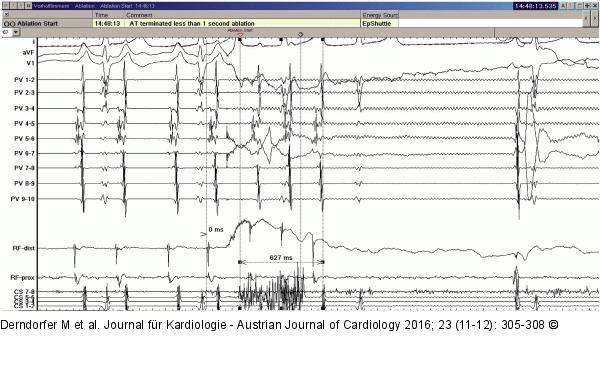Click the 14:48:13.535 timestamp display
The height and width of the screenshot is (374, 600).
[x=535, y=6]
